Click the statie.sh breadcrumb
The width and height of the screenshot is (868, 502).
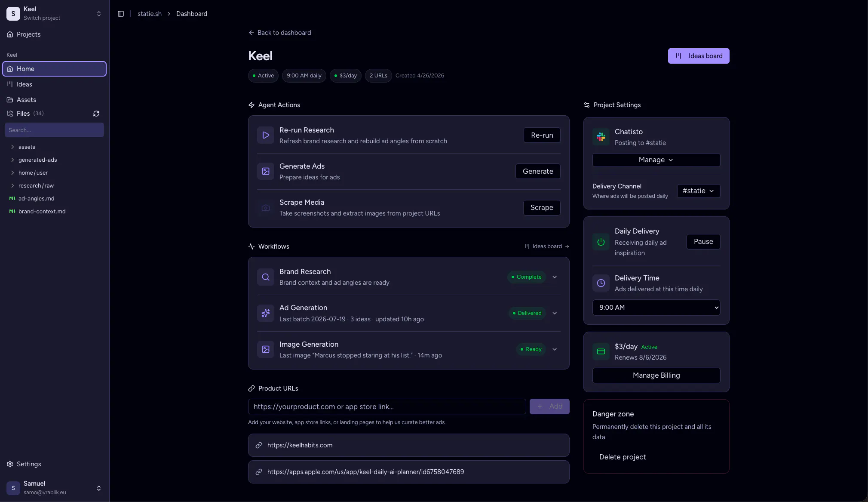[150, 14]
